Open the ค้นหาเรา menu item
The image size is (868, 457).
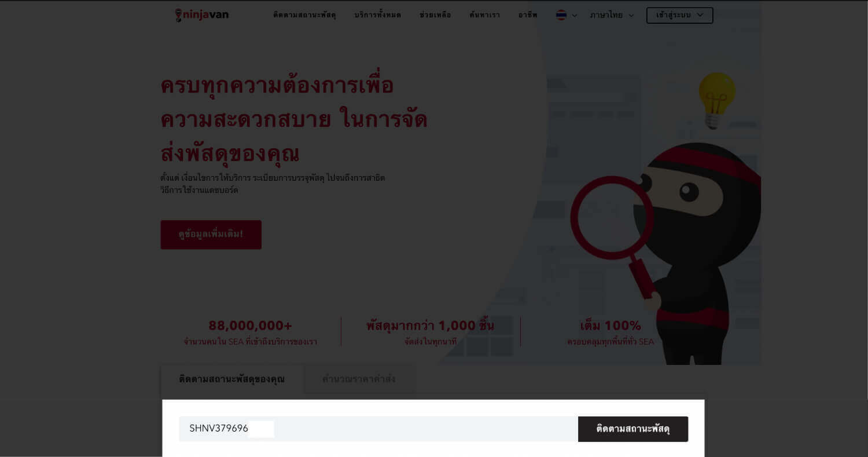(x=485, y=15)
